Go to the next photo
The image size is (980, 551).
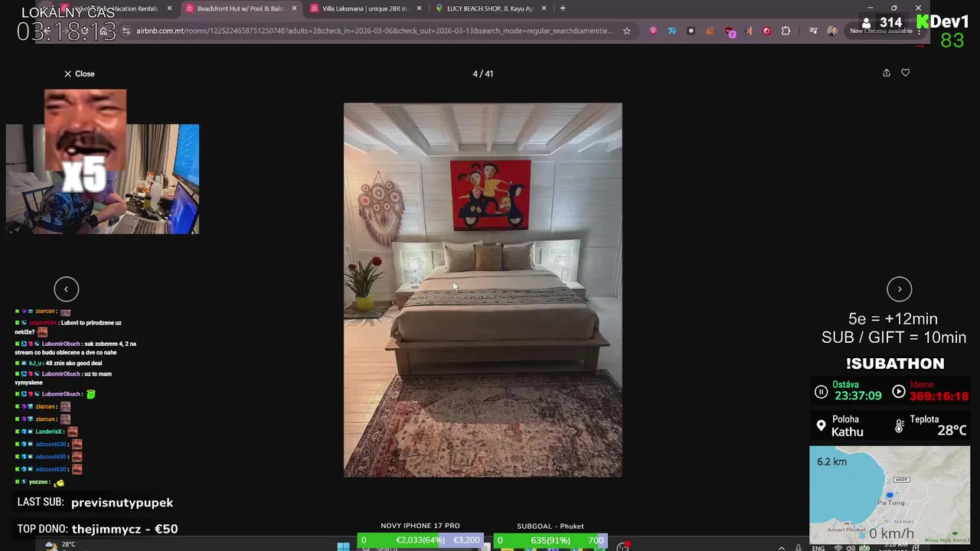(x=899, y=289)
